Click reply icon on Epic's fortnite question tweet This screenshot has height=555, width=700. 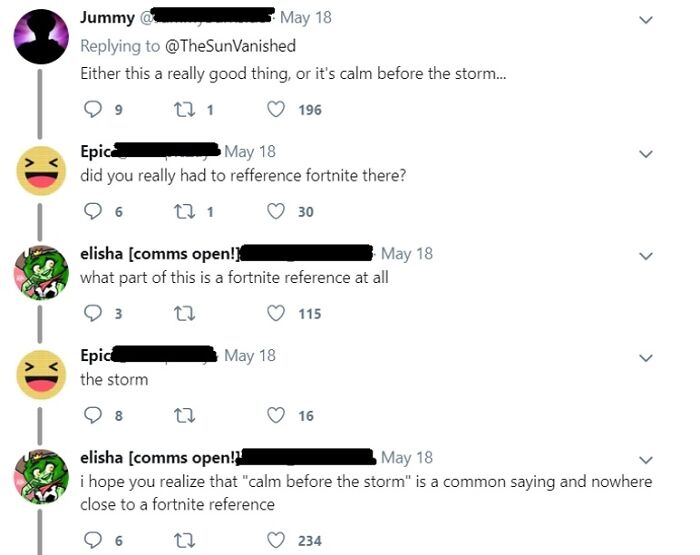[95, 211]
